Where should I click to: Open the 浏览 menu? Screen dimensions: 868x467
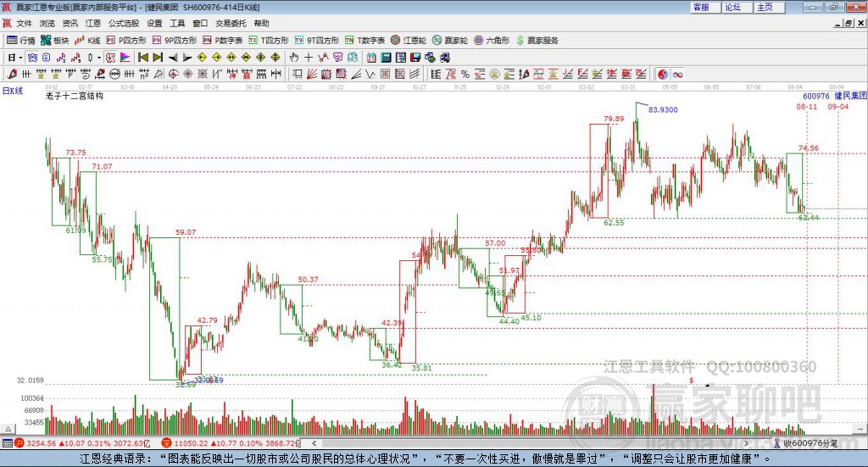tap(47, 23)
